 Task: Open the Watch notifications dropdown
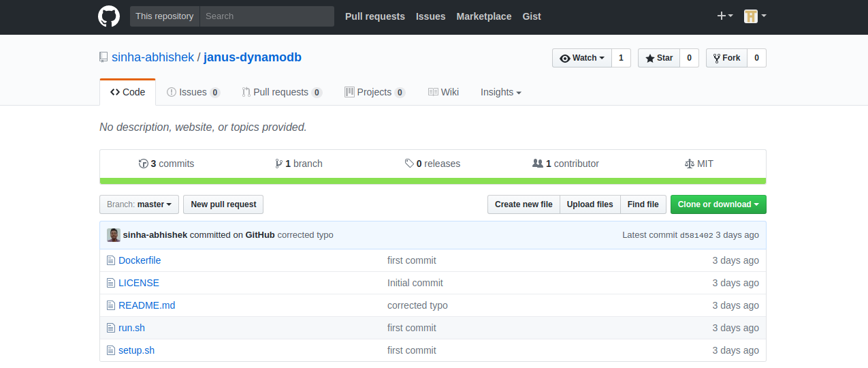coord(582,58)
